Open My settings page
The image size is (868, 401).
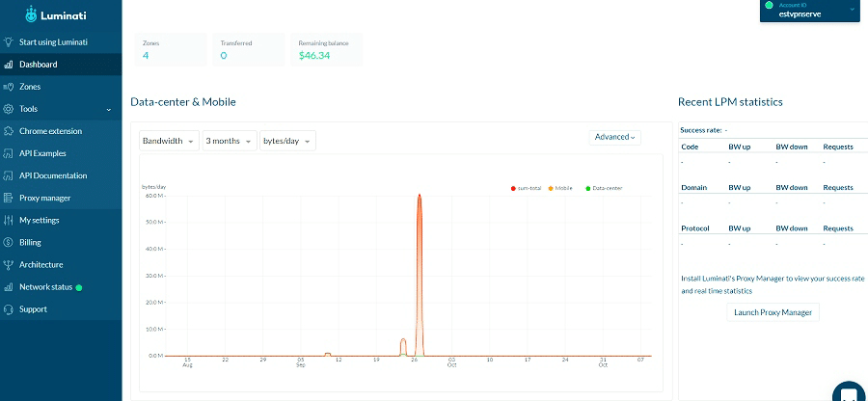(61, 220)
